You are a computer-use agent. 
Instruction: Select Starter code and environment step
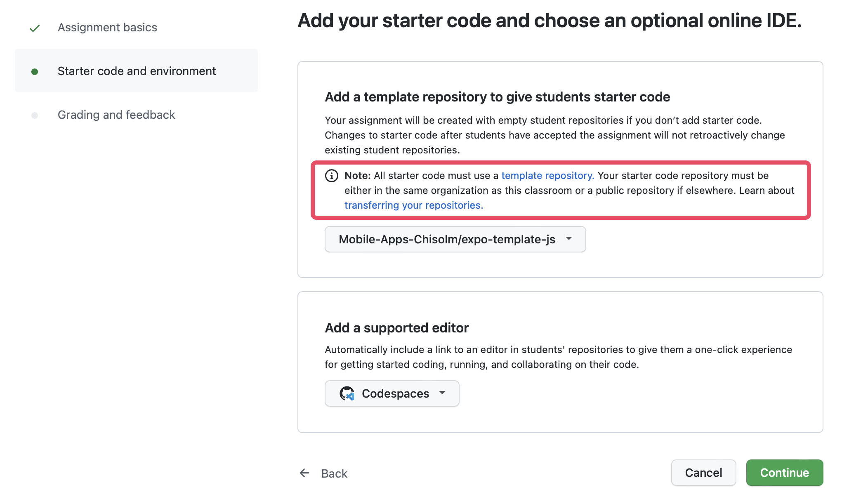pos(137,71)
